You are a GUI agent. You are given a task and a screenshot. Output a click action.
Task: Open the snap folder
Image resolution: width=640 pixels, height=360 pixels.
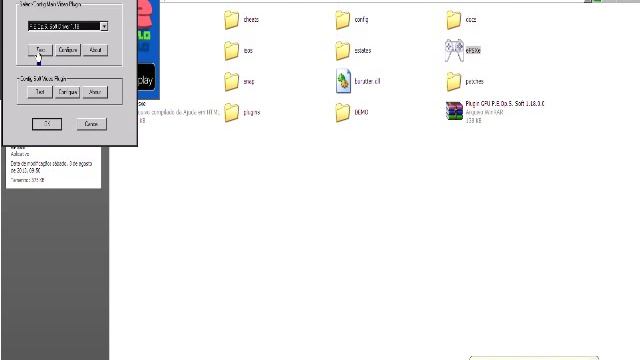239,82
